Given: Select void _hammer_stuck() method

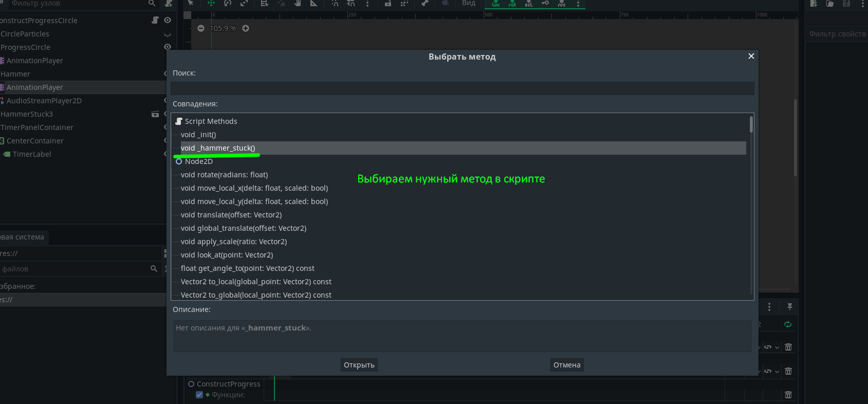Looking at the screenshot, I should pyautogui.click(x=463, y=148).
